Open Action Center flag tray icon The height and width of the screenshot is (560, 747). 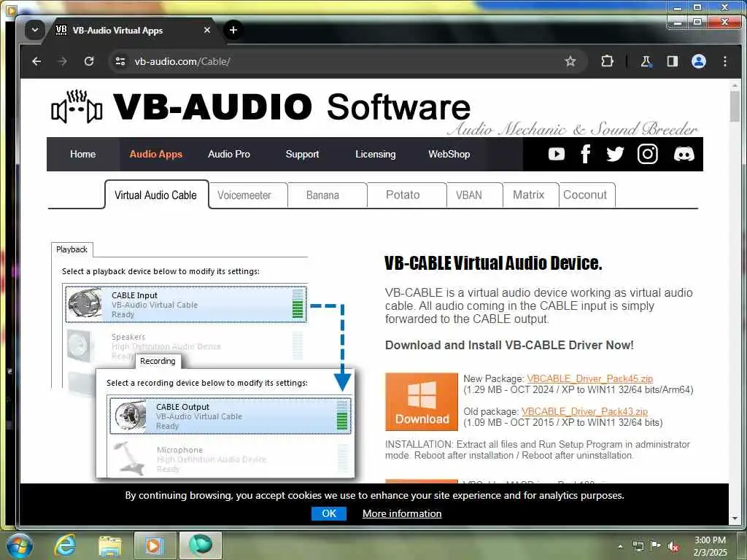(x=656, y=545)
